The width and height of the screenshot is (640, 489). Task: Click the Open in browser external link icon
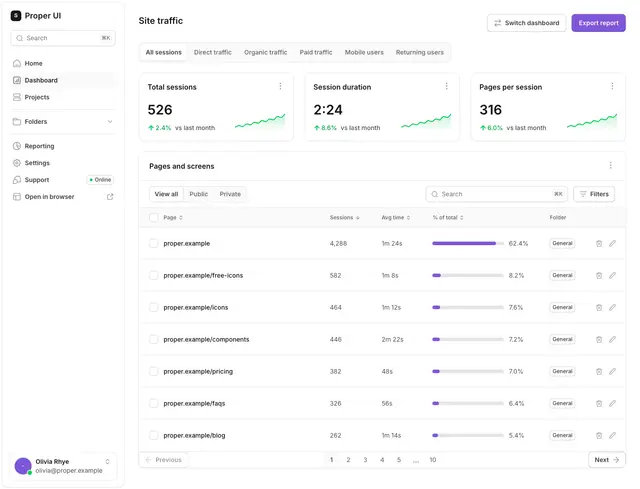coord(110,197)
